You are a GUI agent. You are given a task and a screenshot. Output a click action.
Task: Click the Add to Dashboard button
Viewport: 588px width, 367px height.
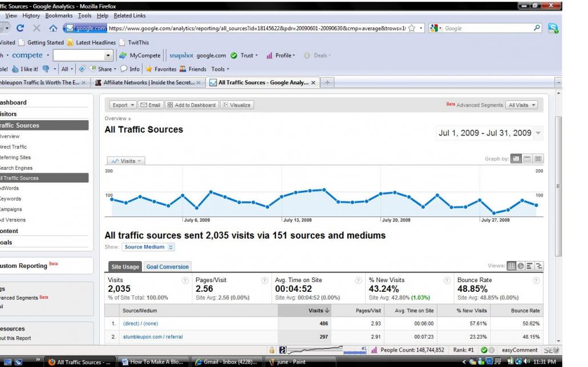pos(191,105)
